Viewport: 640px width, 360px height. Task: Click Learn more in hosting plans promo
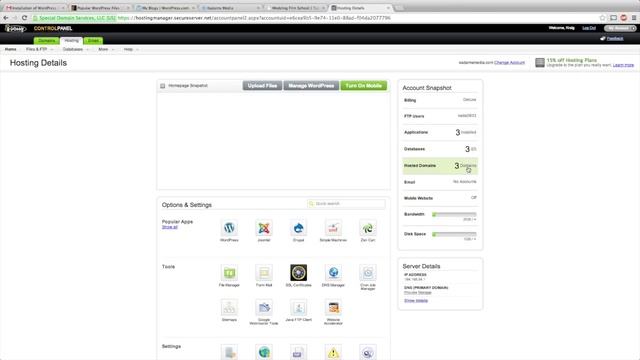tap(623, 65)
